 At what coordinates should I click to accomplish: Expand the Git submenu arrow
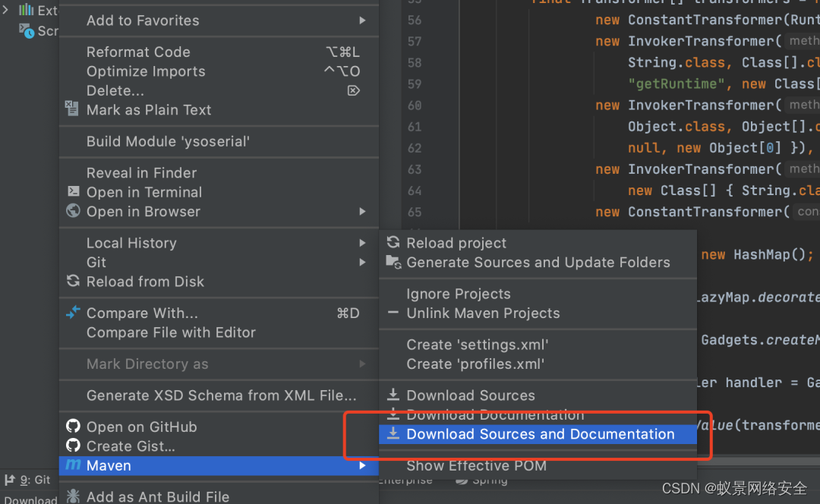(362, 262)
